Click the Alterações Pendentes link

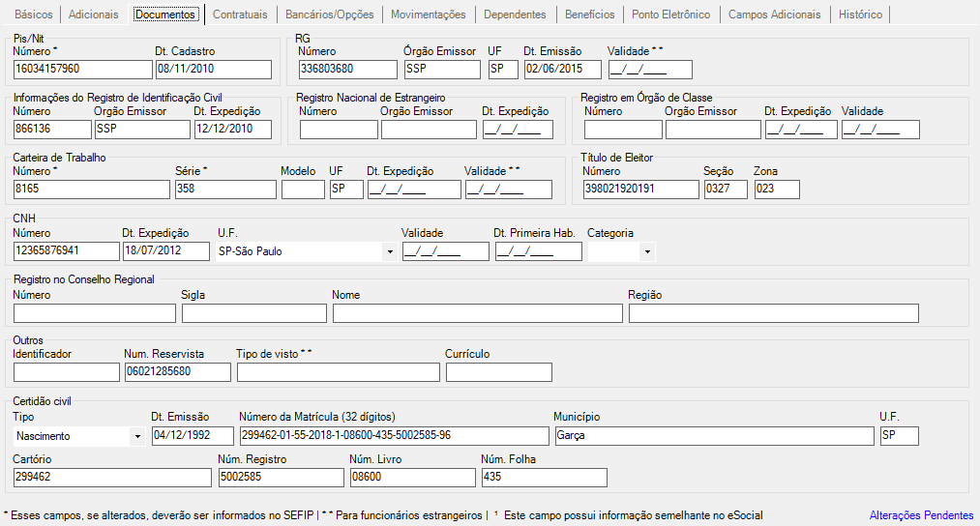(x=921, y=515)
